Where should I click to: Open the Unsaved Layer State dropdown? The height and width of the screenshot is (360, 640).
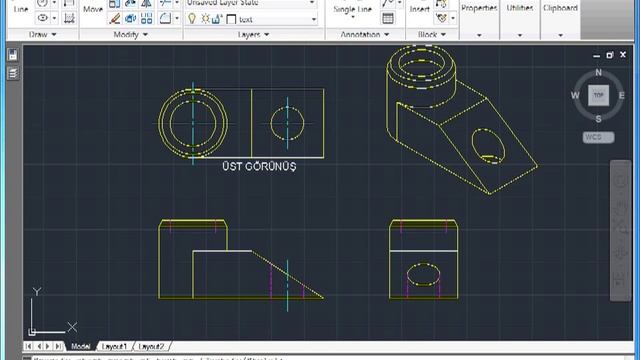pos(312,3)
